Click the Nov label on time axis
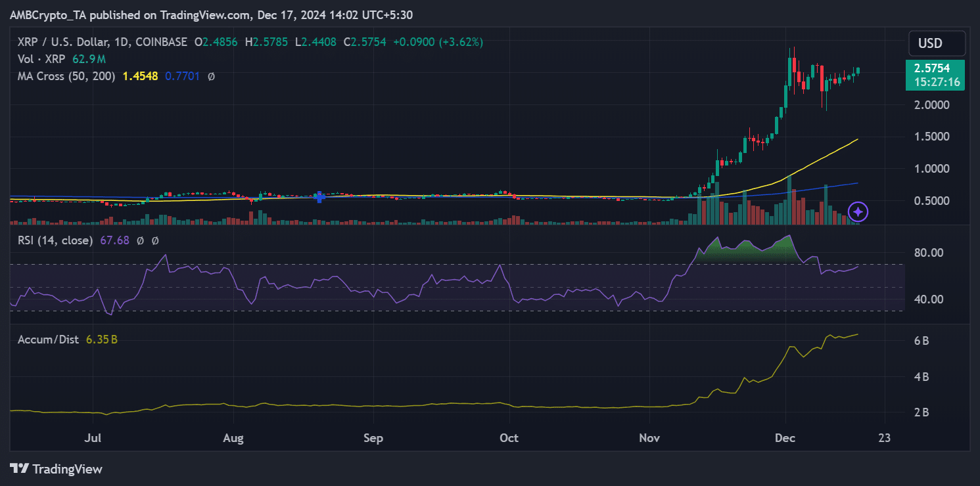 tap(649, 437)
